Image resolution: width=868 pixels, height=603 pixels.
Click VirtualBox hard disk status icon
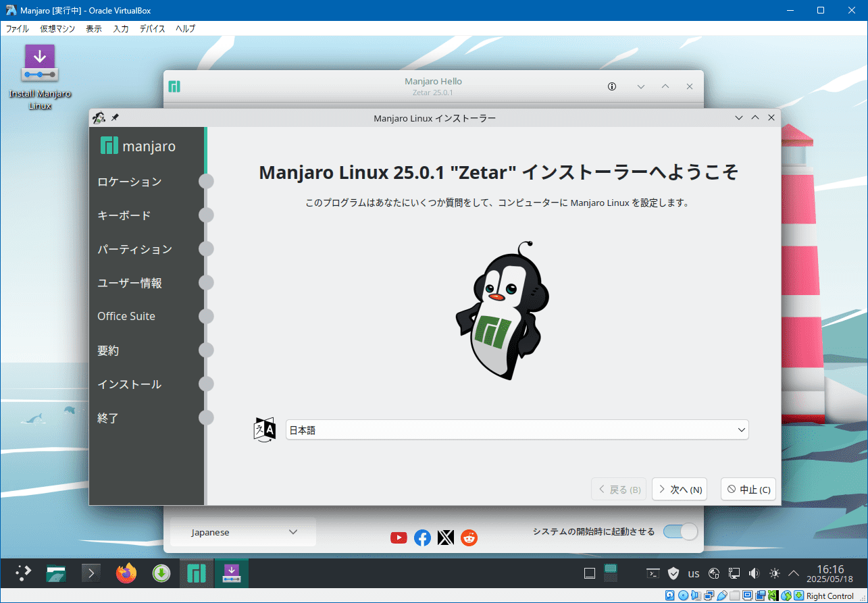pyautogui.click(x=670, y=596)
